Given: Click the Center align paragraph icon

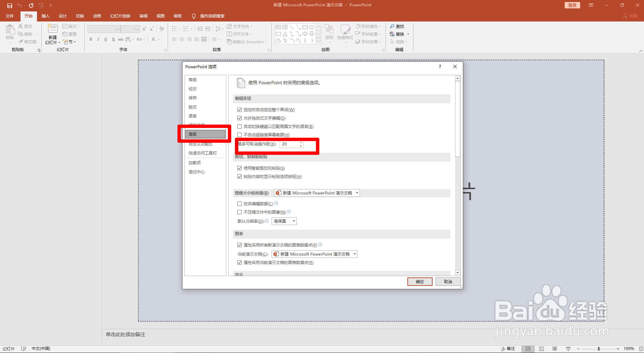Looking at the screenshot, I should tap(182, 39).
